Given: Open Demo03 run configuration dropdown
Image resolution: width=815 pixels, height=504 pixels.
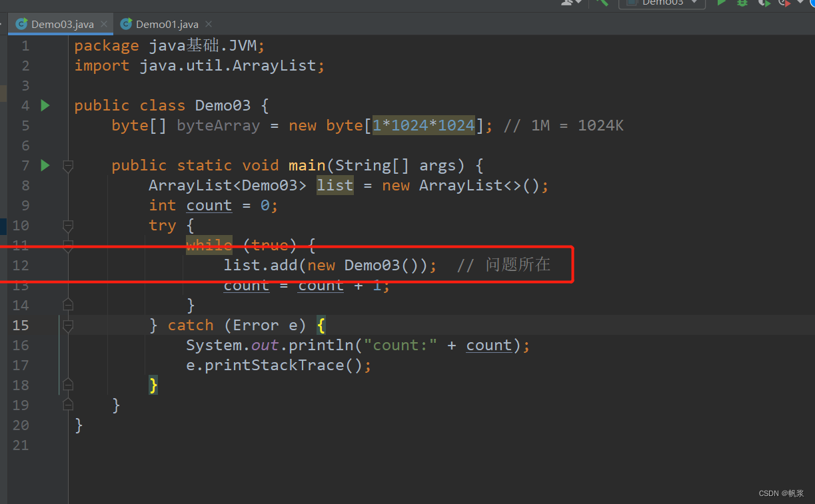Looking at the screenshot, I should 662,3.
